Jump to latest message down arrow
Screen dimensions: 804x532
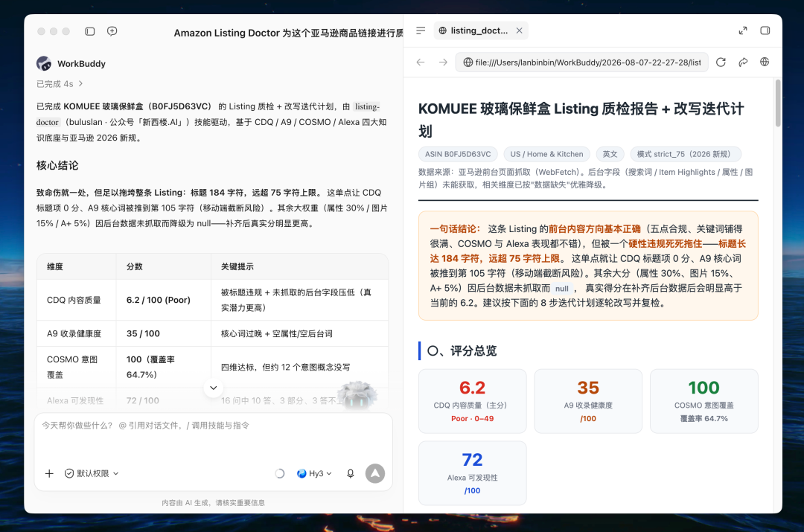(214, 388)
